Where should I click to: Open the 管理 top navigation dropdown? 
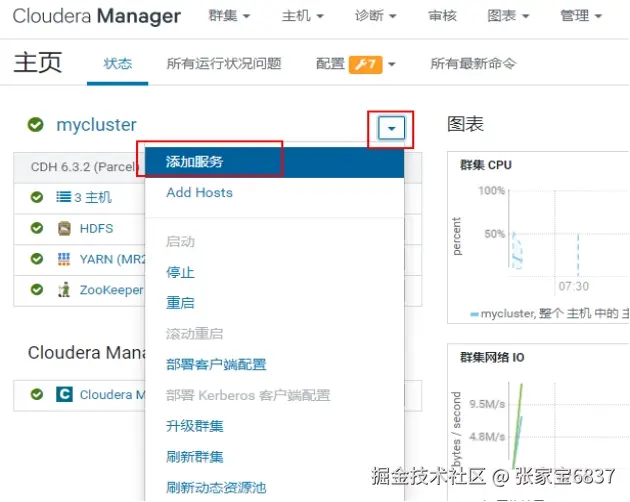point(581,16)
